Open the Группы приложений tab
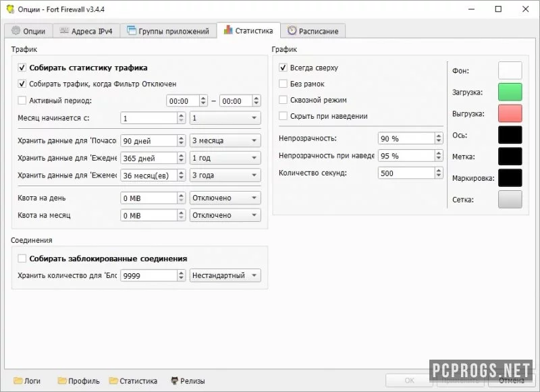540x392 pixels. pos(168,31)
